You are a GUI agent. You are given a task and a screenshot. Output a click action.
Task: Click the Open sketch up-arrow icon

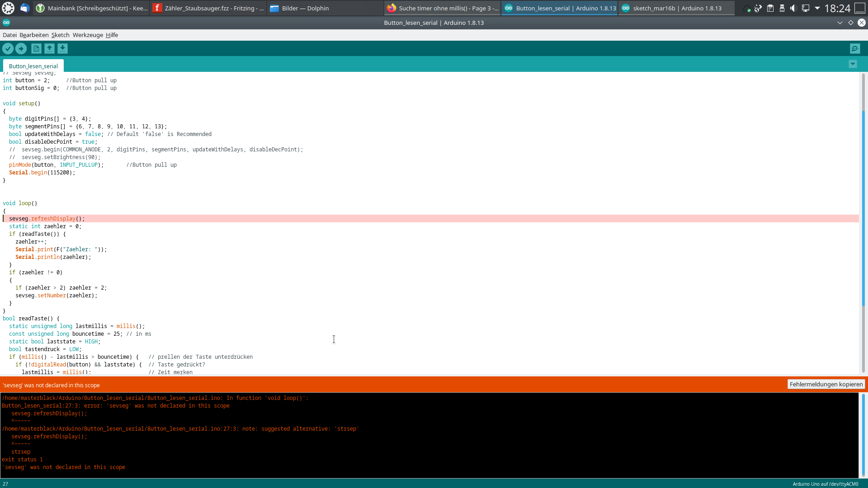49,49
